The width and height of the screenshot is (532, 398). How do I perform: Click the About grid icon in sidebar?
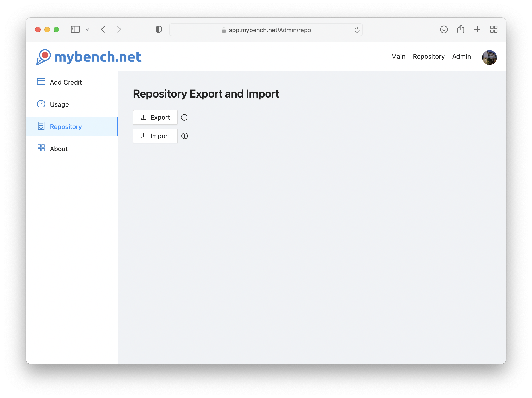click(41, 148)
